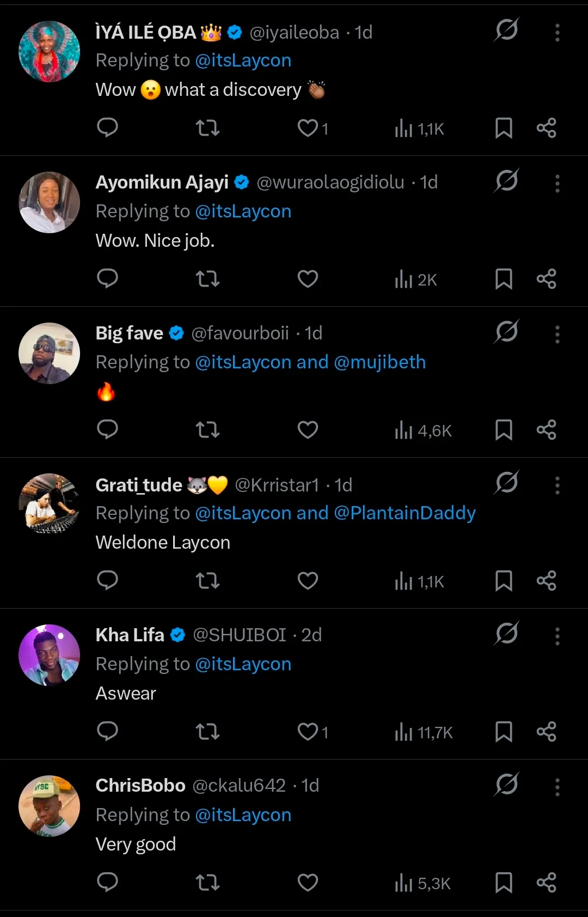This screenshot has width=588, height=917.
Task: Open Grok icon on Ayomikun Ajayi's reply
Action: (x=506, y=180)
